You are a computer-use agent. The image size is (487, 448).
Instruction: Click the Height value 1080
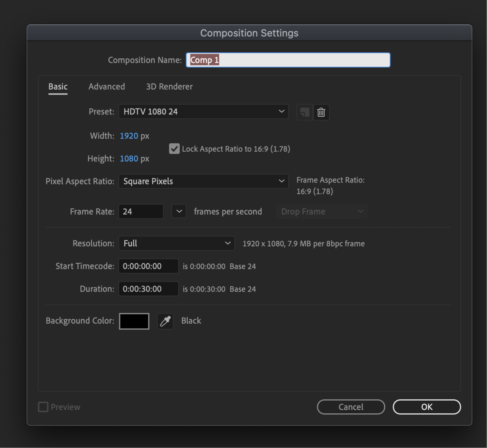tap(129, 159)
